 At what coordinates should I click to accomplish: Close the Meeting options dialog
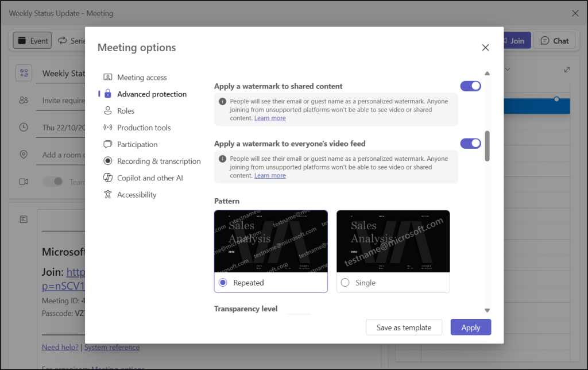485,48
